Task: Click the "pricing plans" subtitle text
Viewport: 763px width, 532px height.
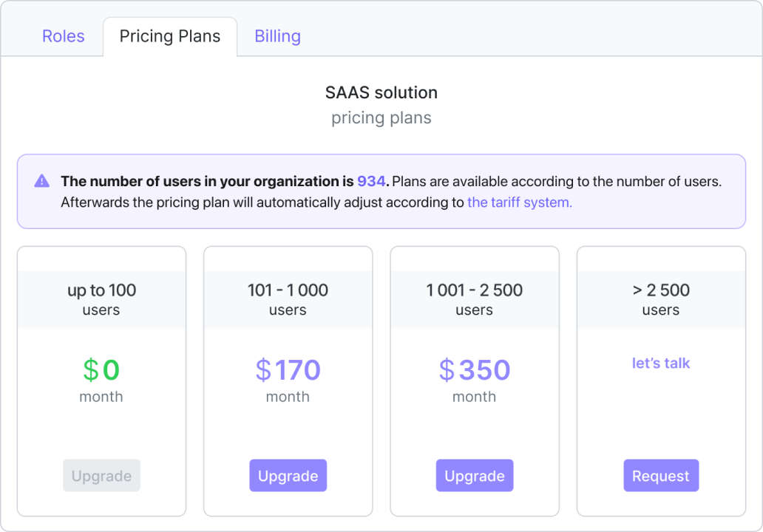Action: point(381,118)
